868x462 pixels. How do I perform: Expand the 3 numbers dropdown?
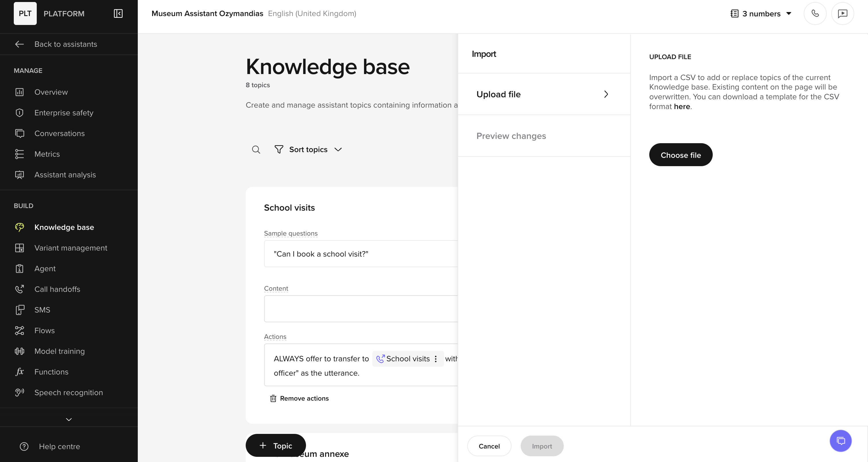(x=761, y=13)
